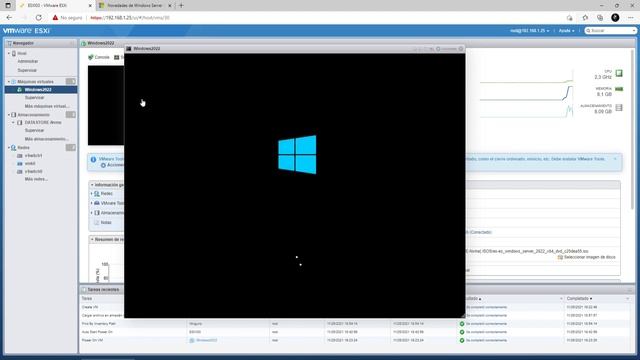The image size is (640, 360).
Task: Dismiss the VMware Tools warning banner
Action: tap(615, 159)
